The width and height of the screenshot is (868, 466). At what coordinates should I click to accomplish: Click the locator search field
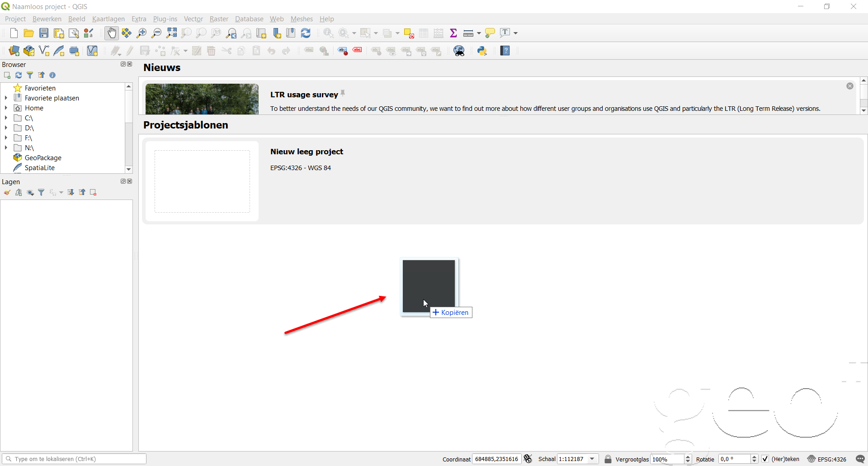[x=74, y=459]
